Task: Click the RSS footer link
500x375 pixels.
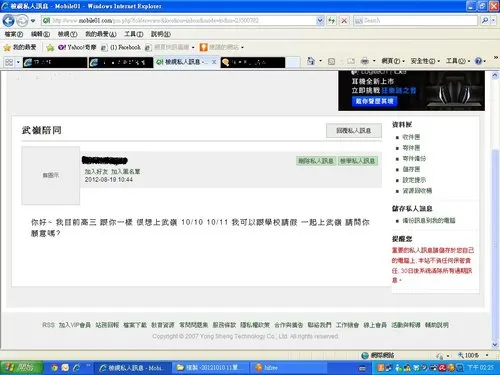Action: point(48,325)
